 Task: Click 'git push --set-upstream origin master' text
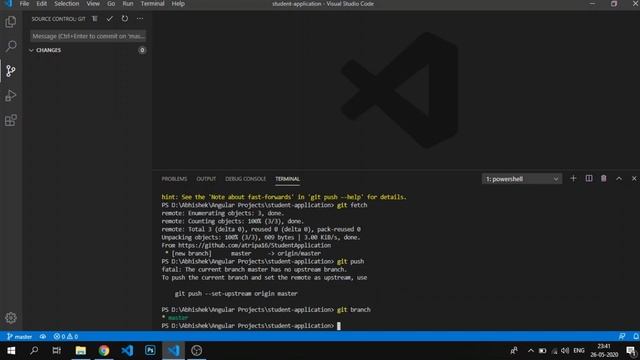pyautogui.click(x=236, y=293)
